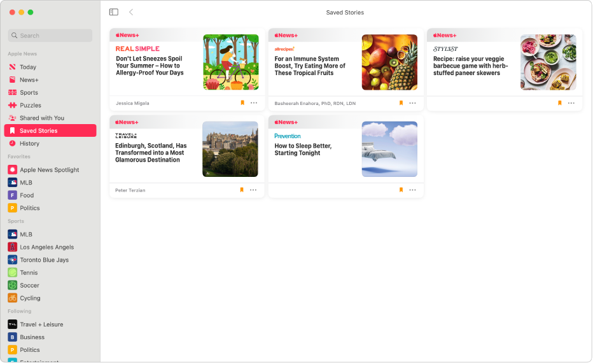The width and height of the screenshot is (593, 364).
Task: Open Apple News Spotlight channel
Action: (x=50, y=170)
